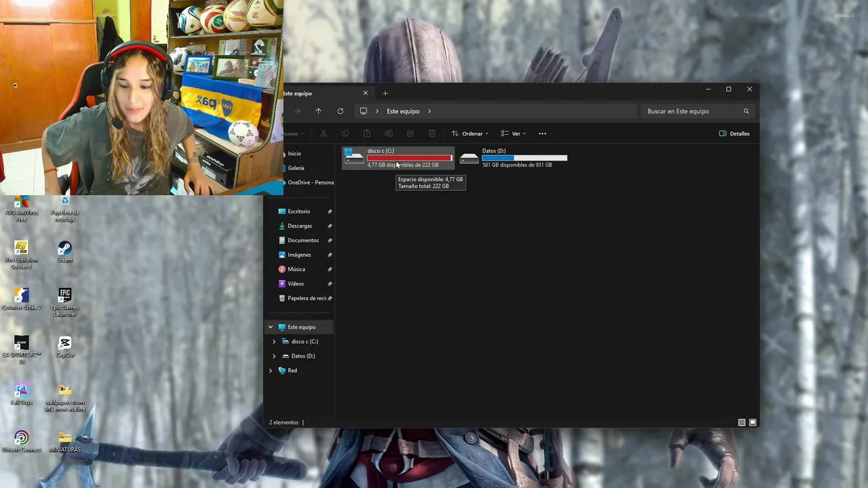Click chevron after Este equipo in breadcrumb
The height and width of the screenshot is (488, 868).
click(429, 111)
